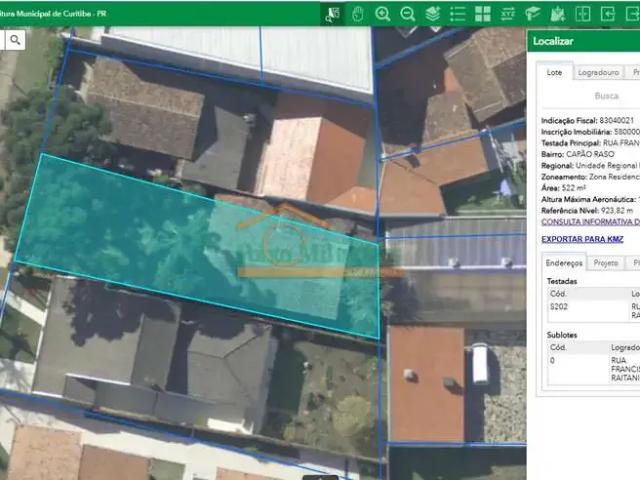Open the CONSULTA INFORMATIVA link
This screenshot has width=640, height=480.
pyautogui.click(x=583, y=222)
